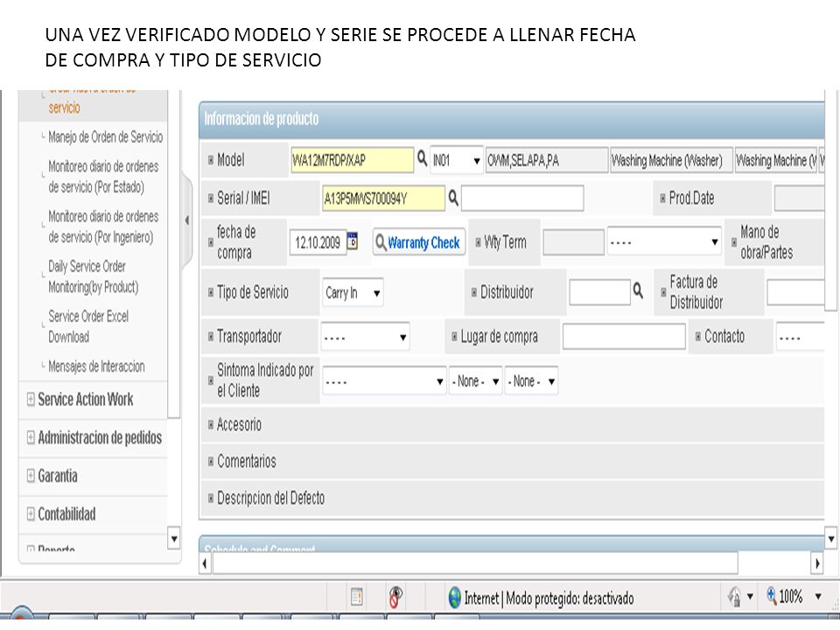Click the Model search magnifier icon

click(x=422, y=158)
